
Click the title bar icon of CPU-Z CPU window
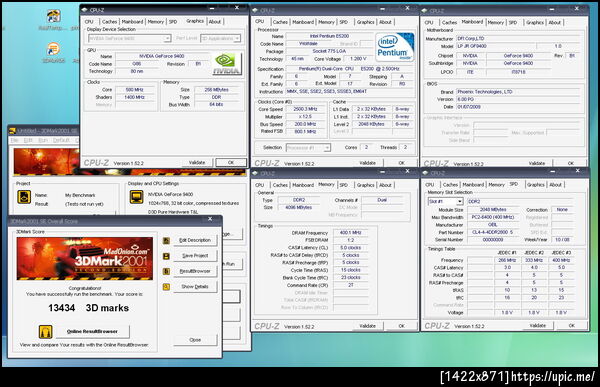(255, 10)
